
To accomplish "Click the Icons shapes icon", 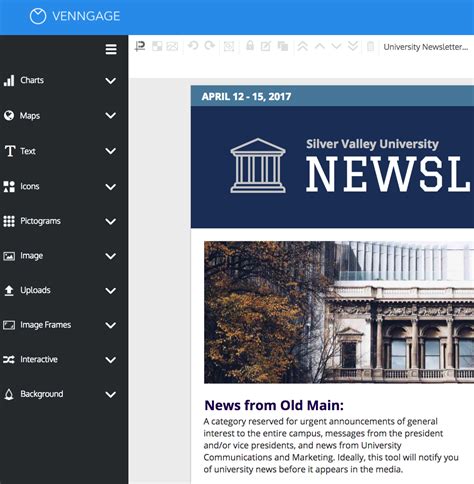I will [x=9, y=186].
